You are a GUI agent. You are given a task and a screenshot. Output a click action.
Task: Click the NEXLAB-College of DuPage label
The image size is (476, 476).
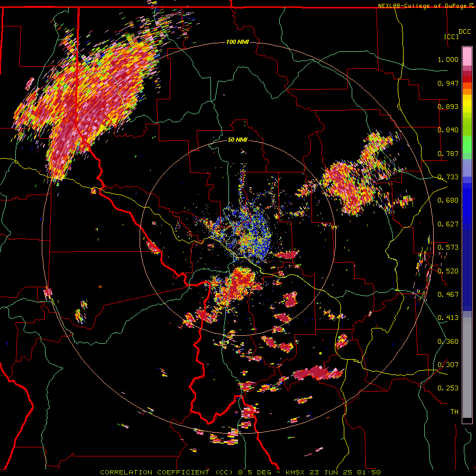[422, 6]
